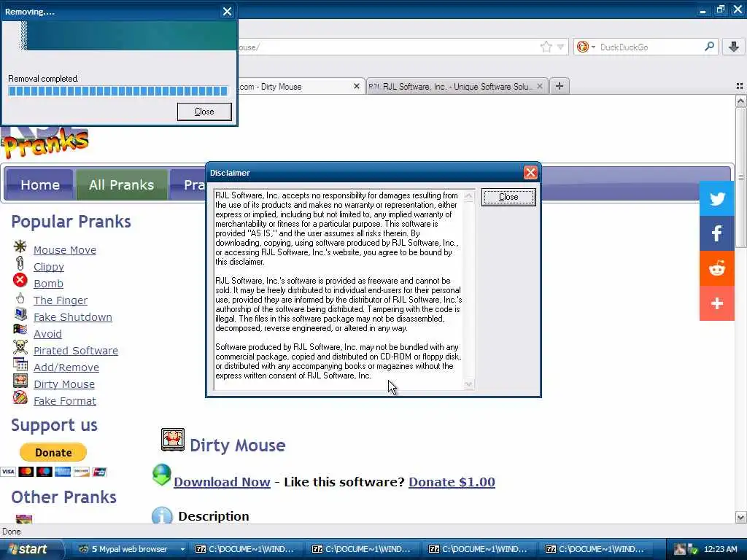Click the Fake Format icon
The height and width of the screenshot is (560, 747).
point(20,397)
